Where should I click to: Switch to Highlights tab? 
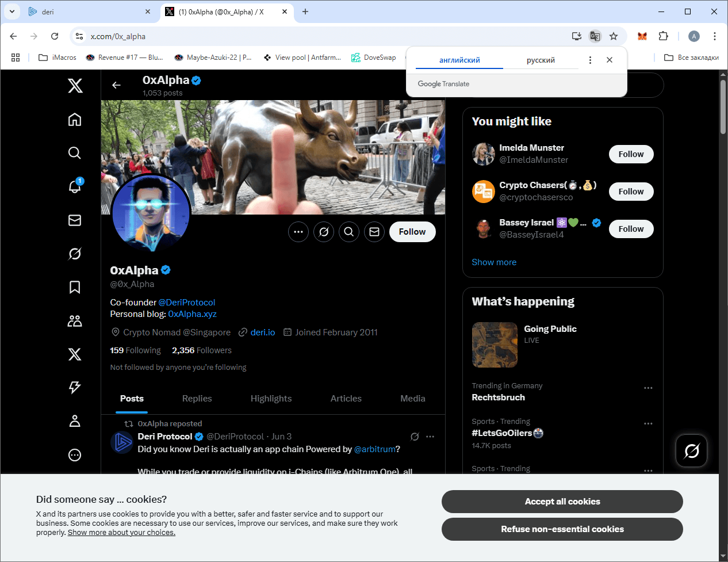point(271,399)
